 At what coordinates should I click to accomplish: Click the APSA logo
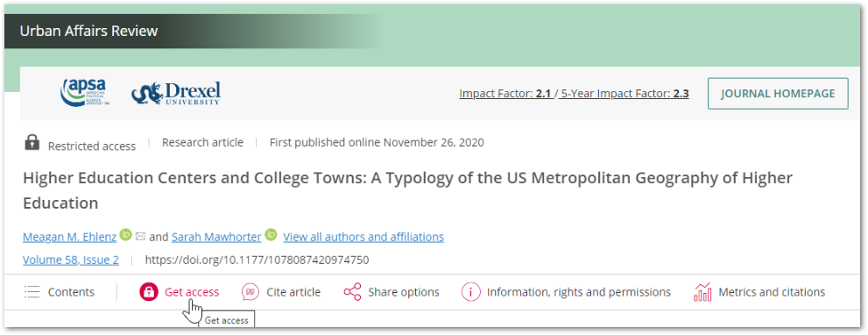[x=83, y=93]
